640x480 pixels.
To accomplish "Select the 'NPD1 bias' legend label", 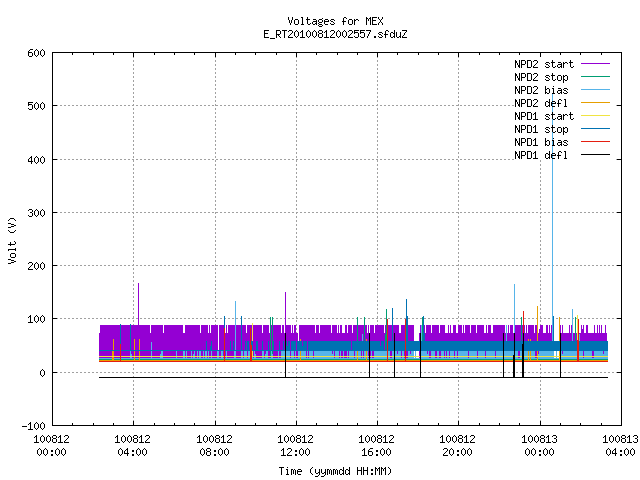I will tap(541, 142).
